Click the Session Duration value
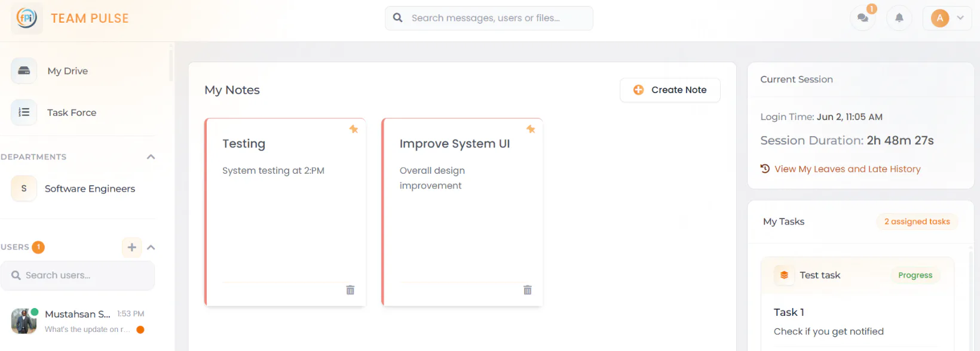This screenshot has width=980, height=351. (x=901, y=140)
